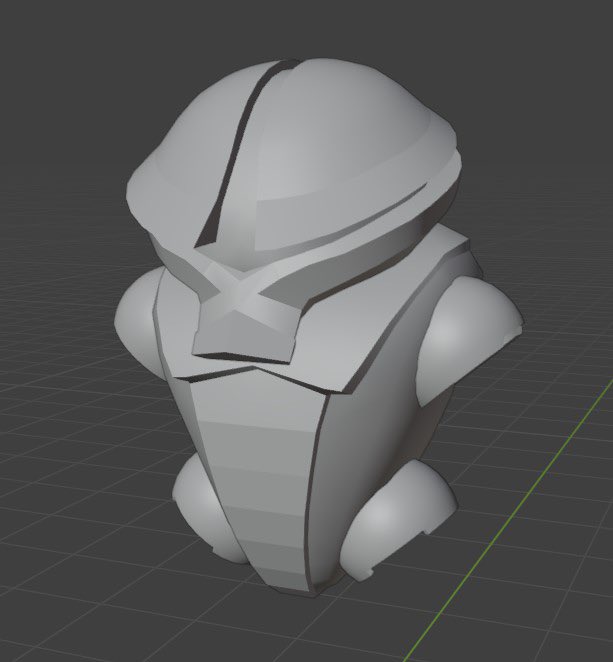
Task: Select the shoulder sphere on viewer's left
Action: [x=137, y=323]
